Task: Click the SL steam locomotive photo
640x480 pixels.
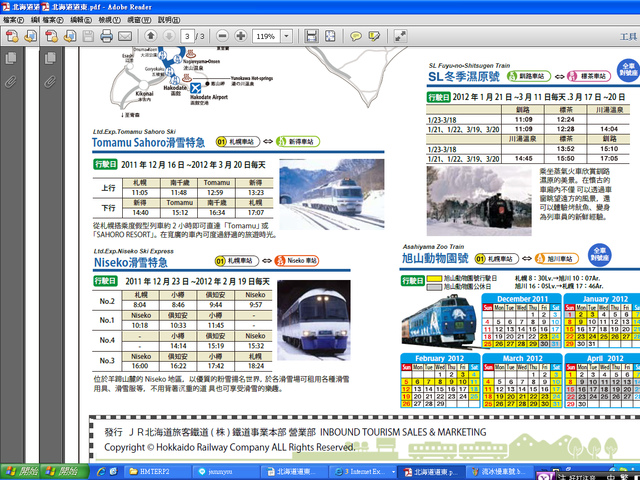Action: tap(479, 200)
